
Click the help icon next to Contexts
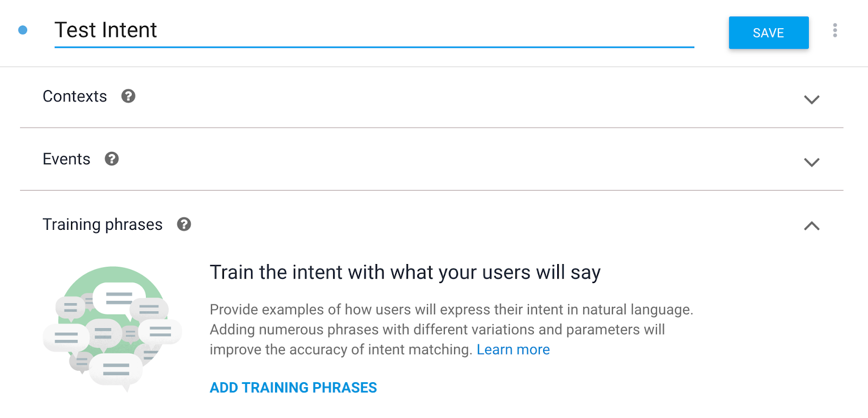[x=128, y=96]
